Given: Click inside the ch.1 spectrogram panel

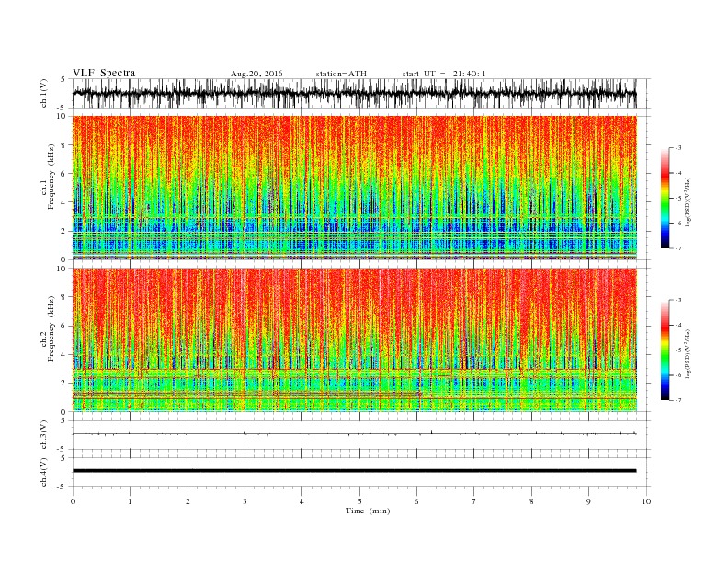Looking at the screenshot, I should coord(354,188).
